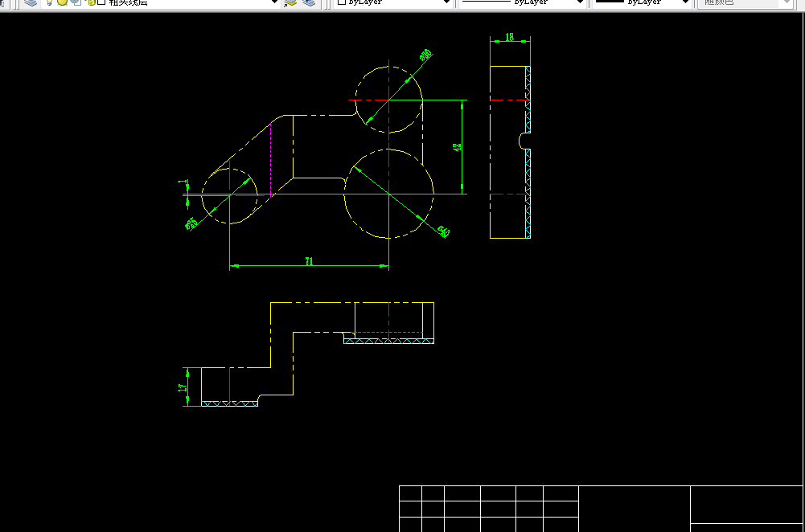Image resolution: width=805 pixels, height=532 pixels.
Task: Select the magenta dashed vertical line in top view
Action: [270, 161]
